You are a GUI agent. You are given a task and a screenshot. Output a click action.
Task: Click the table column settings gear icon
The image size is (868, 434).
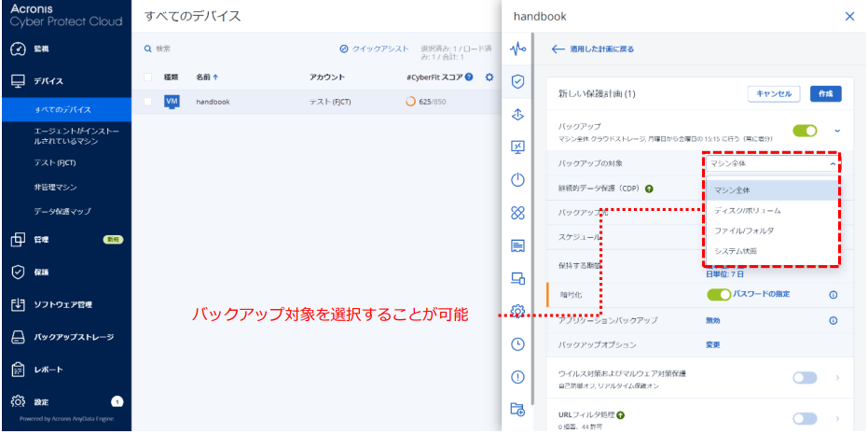click(489, 77)
